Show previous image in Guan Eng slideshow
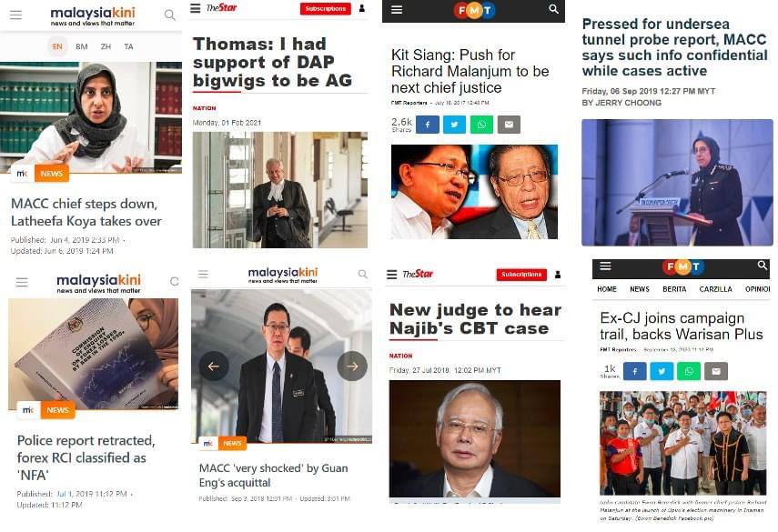Screen dimensions: 778x532 coord(214,366)
